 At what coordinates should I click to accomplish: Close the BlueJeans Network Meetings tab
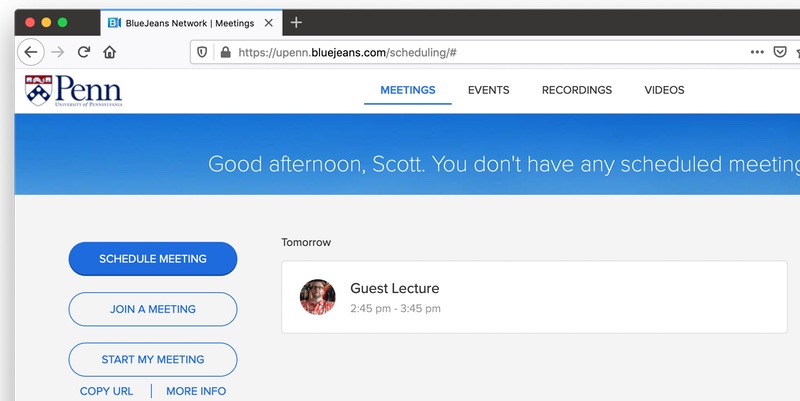[x=268, y=23]
